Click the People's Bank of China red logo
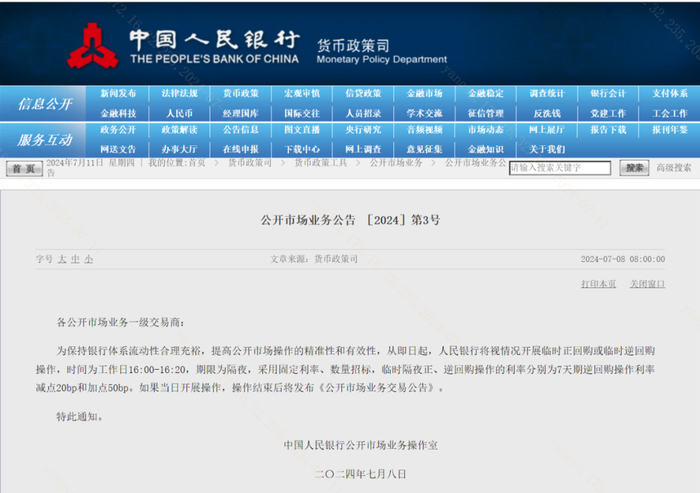The image size is (700, 493). click(93, 46)
